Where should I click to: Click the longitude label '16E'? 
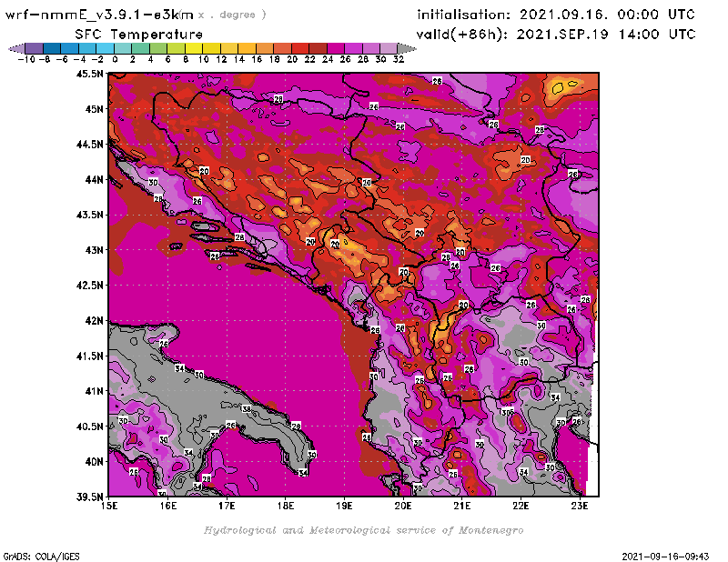click(x=167, y=506)
